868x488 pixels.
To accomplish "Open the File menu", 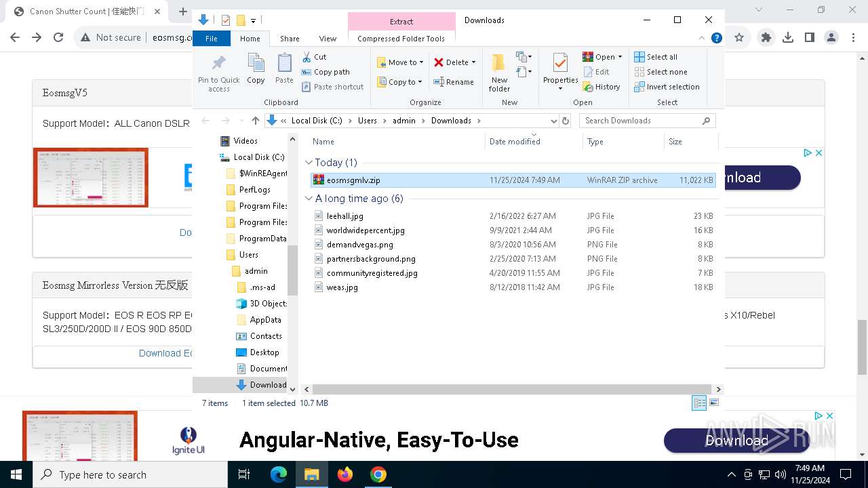I will (x=212, y=39).
